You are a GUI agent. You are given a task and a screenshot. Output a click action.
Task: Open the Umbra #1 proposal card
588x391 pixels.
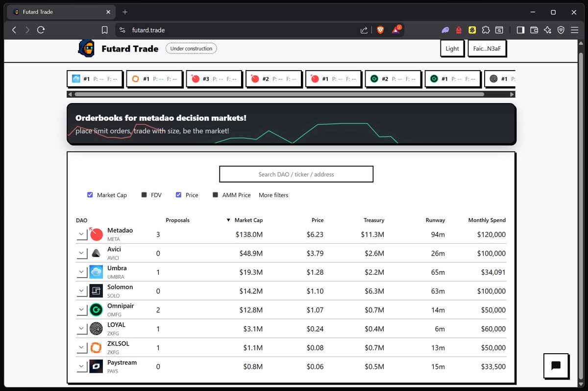[95, 78]
